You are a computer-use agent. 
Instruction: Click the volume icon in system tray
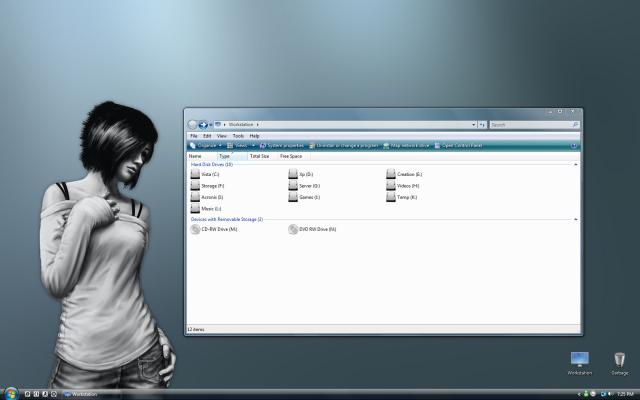tap(611, 394)
